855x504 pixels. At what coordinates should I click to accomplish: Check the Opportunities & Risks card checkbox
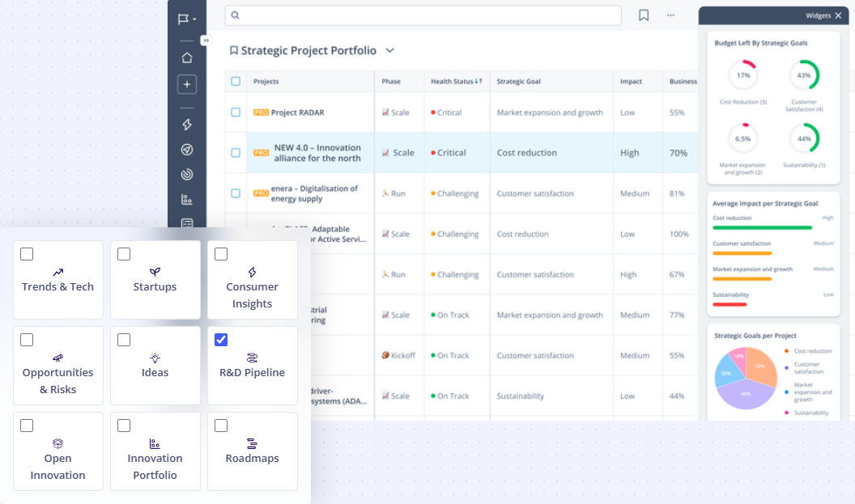point(27,340)
